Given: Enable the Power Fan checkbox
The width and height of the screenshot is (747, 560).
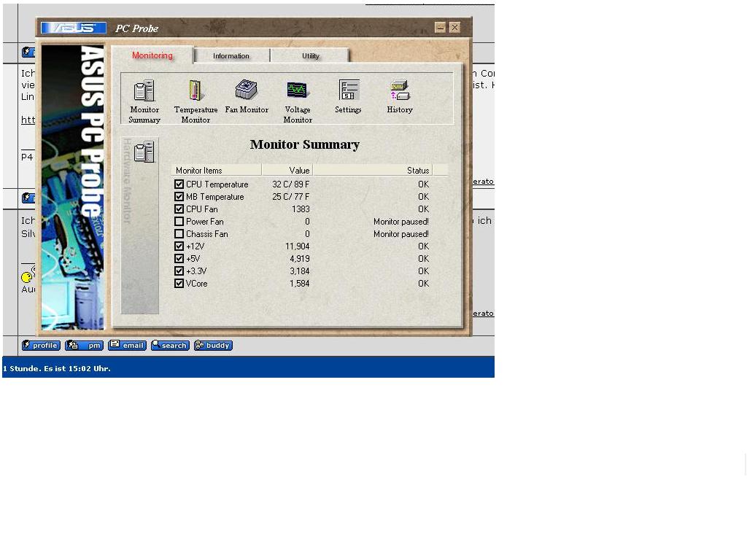Looking at the screenshot, I should click(179, 222).
